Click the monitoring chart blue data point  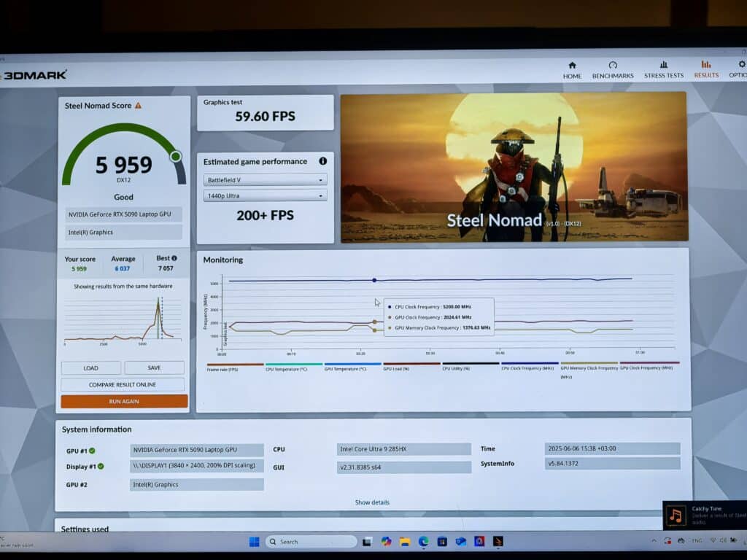pos(374,281)
